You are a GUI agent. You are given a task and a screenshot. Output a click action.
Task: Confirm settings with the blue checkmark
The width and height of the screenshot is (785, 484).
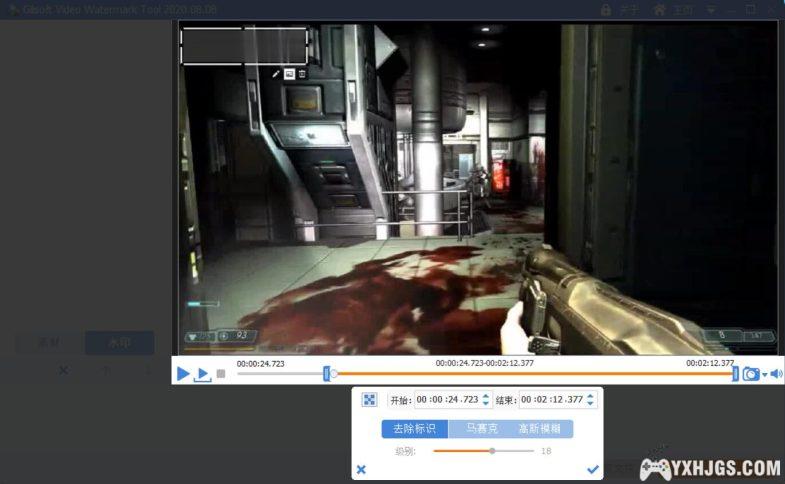point(593,469)
